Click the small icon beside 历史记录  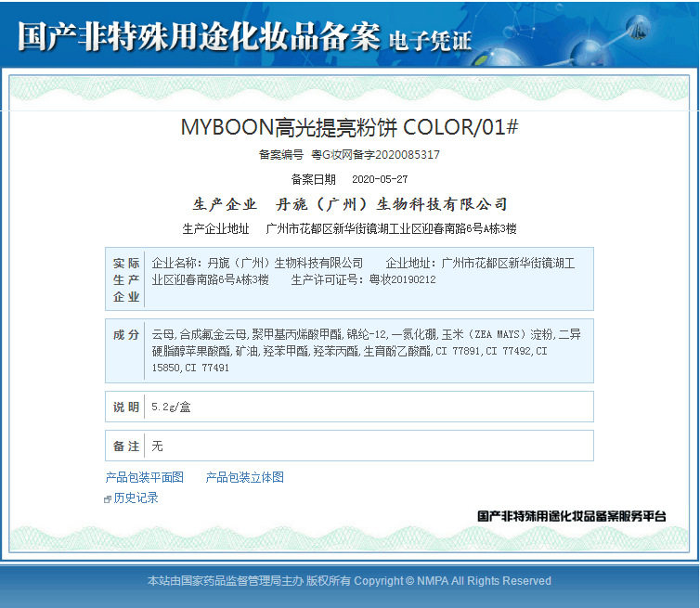[x=107, y=499]
